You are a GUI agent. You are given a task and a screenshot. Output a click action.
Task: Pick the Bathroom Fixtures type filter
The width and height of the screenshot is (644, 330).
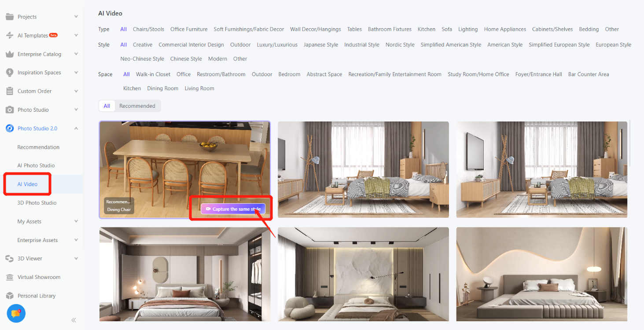pyautogui.click(x=390, y=29)
